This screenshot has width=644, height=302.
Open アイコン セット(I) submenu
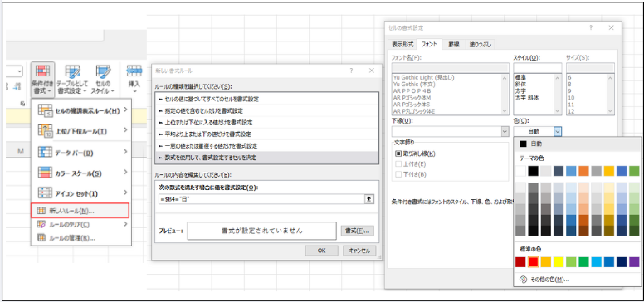coord(81,192)
